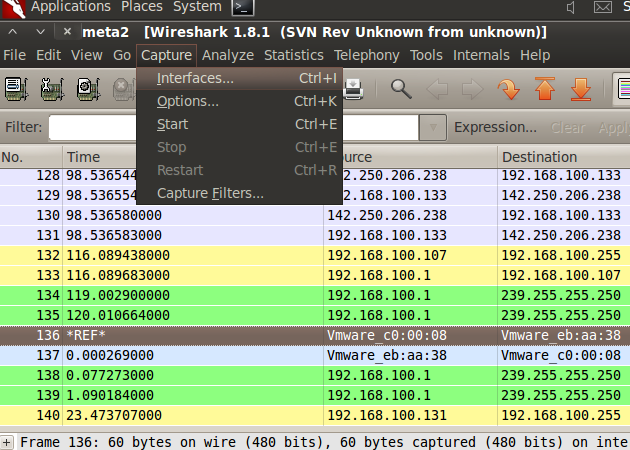Click the go back arrow icon

coord(437,89)
